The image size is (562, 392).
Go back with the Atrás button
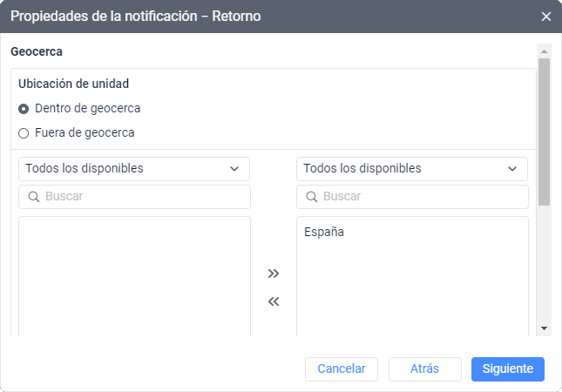pyautogui.click(x=424, y=368)
